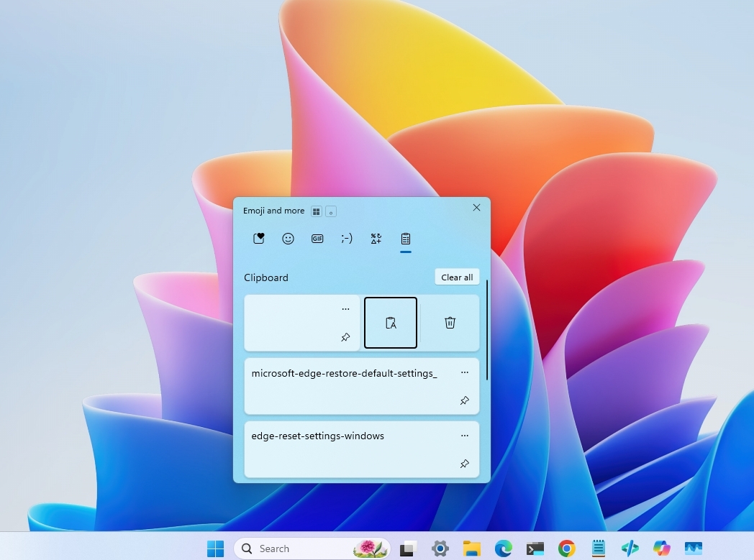Open See more for edge-reset-settings-windows item
The height and width of the screenshot is (560, 754).
(x=465, y=436)
